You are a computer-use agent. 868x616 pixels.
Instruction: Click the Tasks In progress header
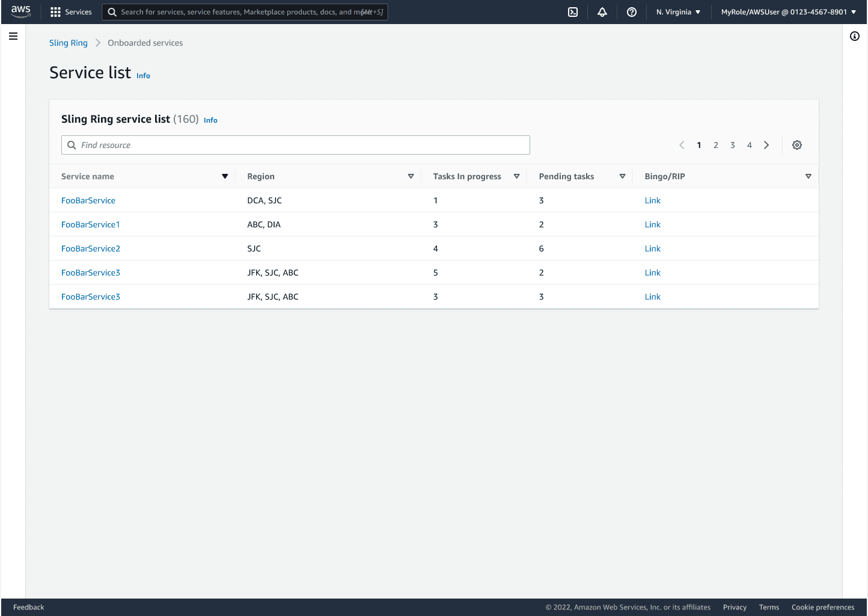point(467,176)
